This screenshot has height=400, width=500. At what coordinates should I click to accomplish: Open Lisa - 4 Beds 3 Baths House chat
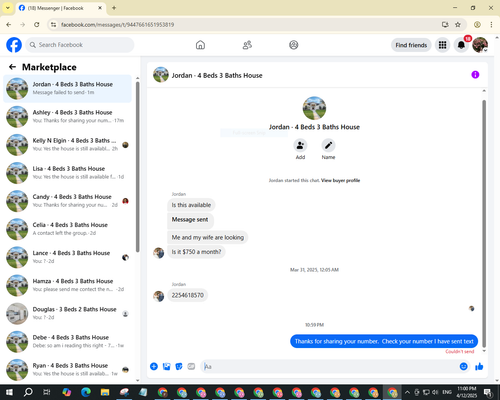click(x=67, y=173)
